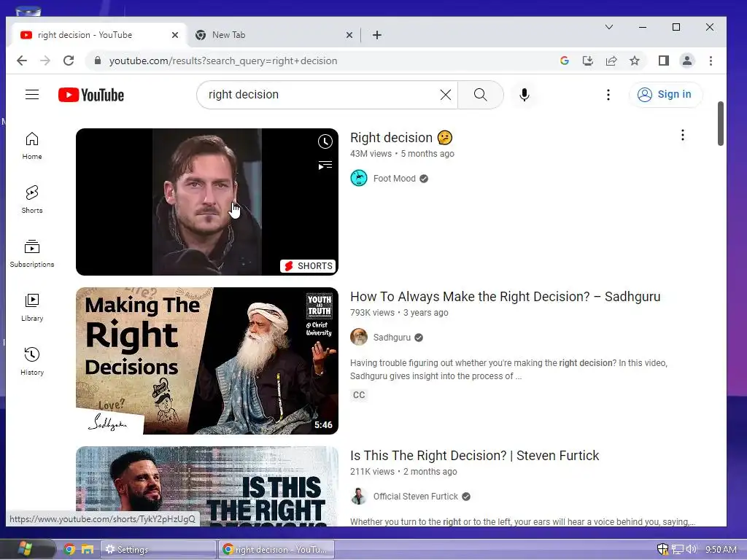Open volume speaker tray icon

click(x=692, y=550)
